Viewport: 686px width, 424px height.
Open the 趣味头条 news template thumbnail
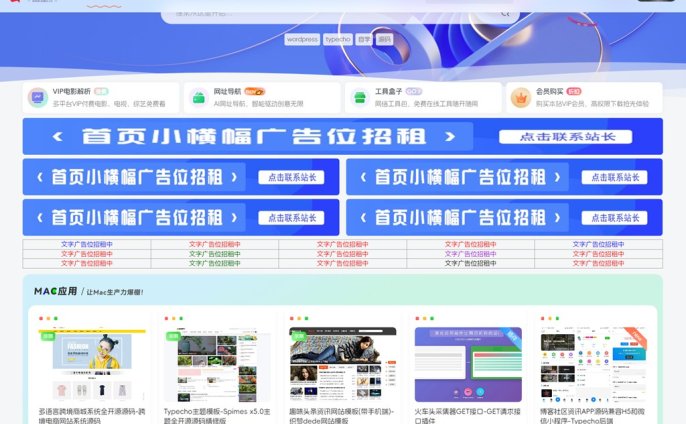point(343,364)
